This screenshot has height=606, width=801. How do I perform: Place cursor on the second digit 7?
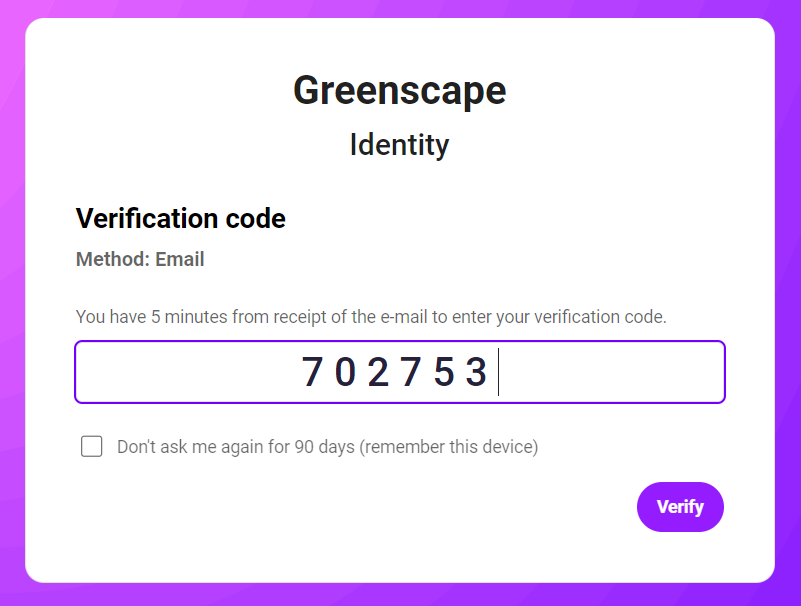point(411,372)
